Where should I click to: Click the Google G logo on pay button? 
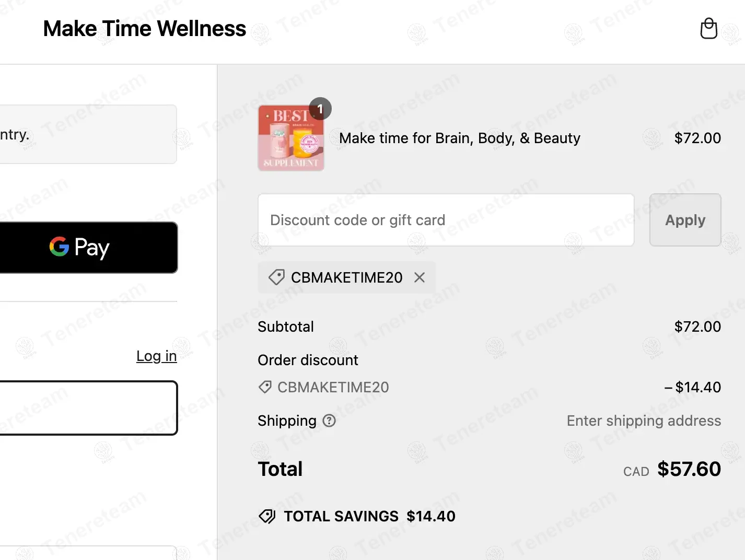(59, 247)
